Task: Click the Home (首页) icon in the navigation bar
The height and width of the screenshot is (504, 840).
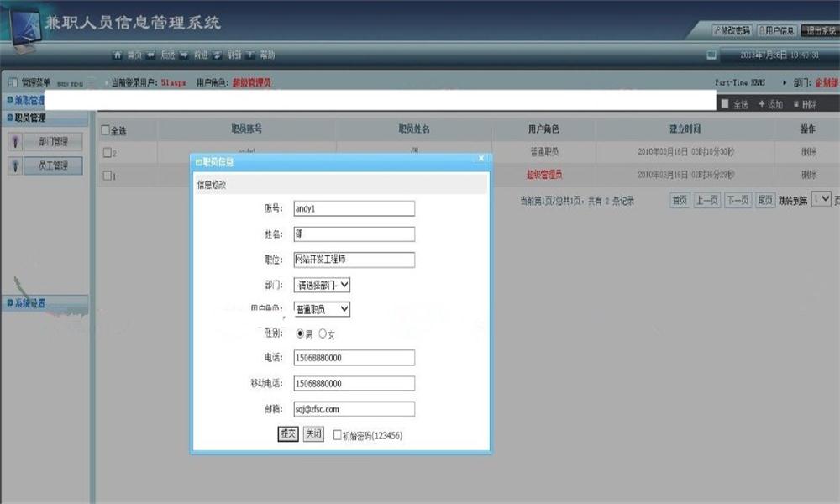Action: point(118,55)
